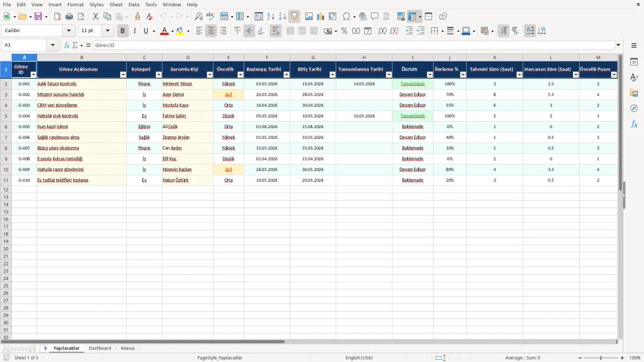Expand the formula bar with its arrow
The width and height of the screenshot is (644, 362).
[618, 45]
